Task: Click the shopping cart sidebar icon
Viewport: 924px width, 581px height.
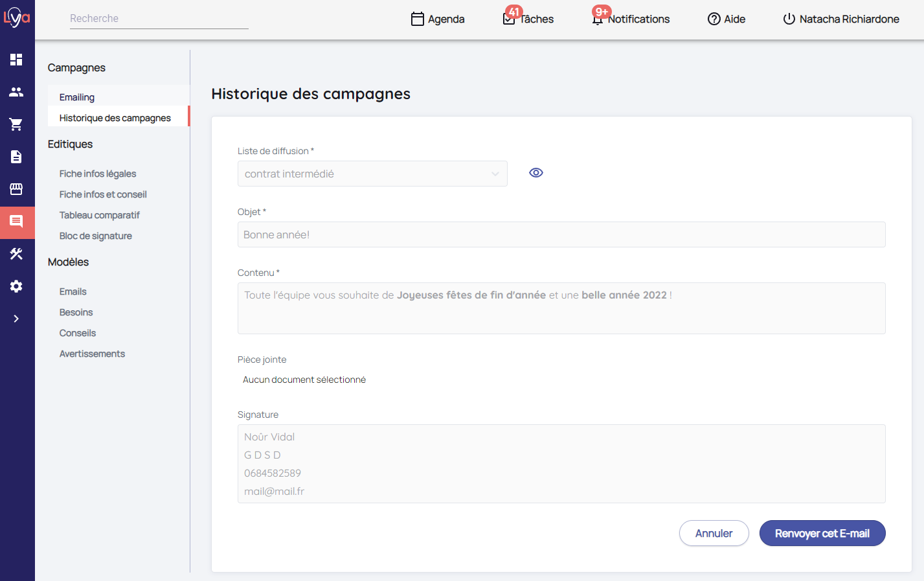Action: [x=16, y=124]
